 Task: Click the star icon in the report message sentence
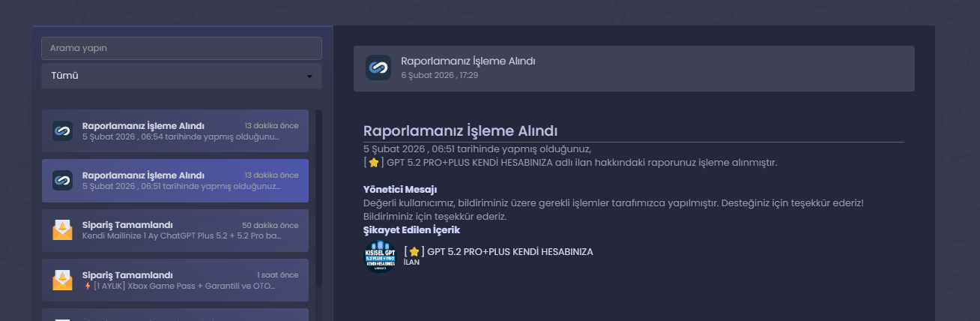click(x=374, y=163)
